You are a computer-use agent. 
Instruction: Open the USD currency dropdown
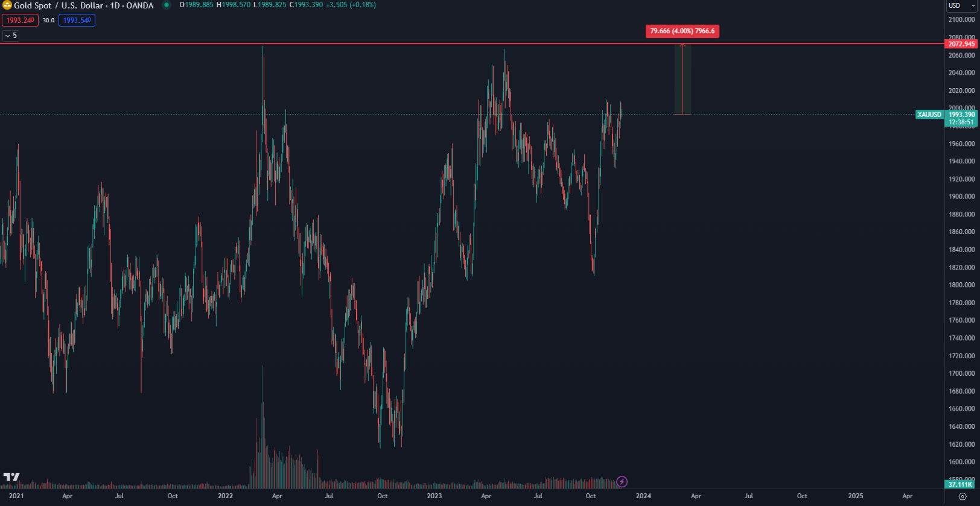coord(961,5)
